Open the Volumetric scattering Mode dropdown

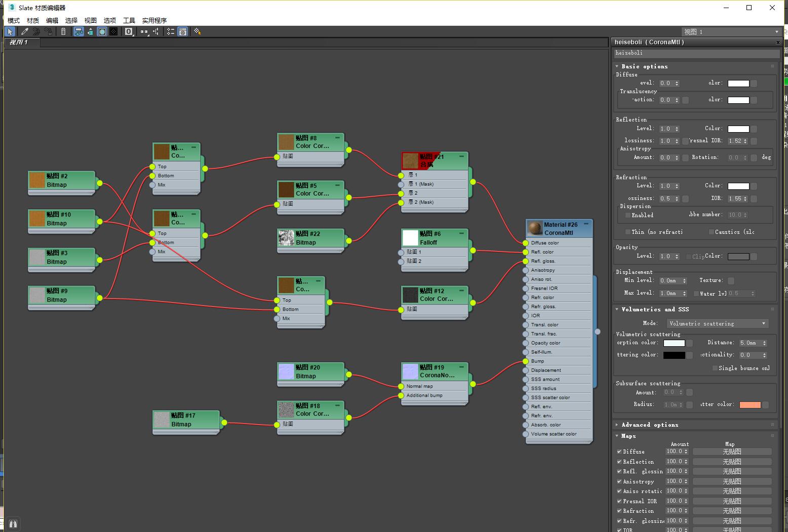(718, 323)
